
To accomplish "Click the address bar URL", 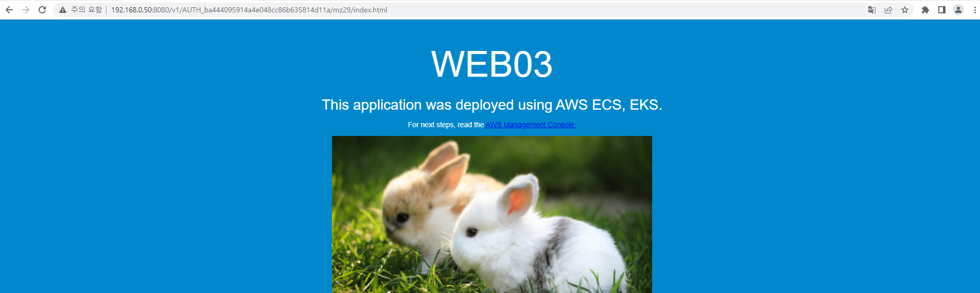I will click(x=249, y=10).
